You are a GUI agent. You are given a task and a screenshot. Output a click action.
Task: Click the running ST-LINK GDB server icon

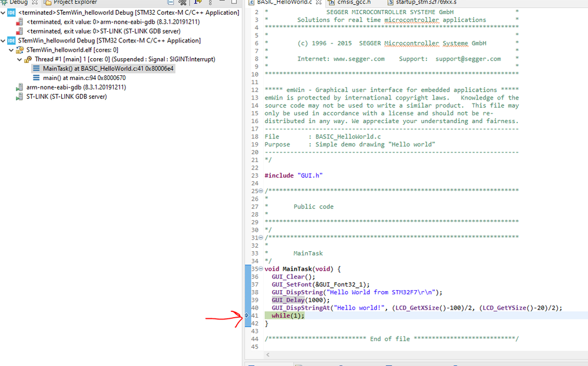19,97
